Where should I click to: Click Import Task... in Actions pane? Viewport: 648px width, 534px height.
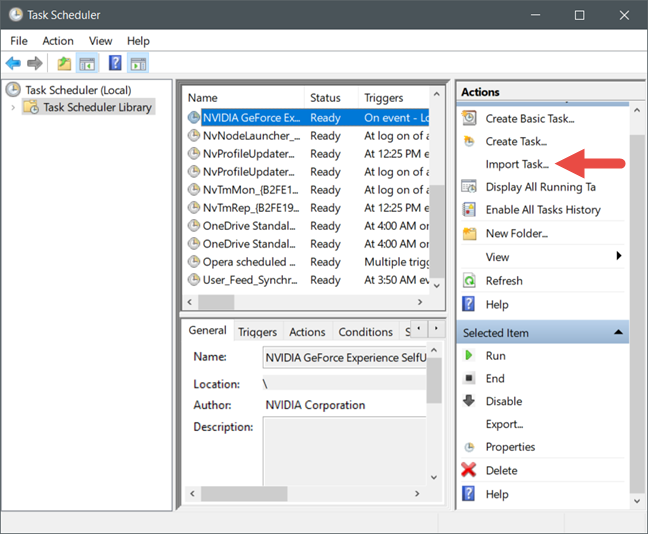pos(517,164)
